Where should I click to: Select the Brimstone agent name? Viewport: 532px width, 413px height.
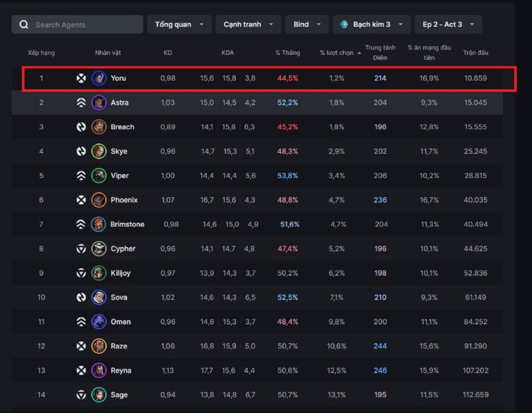127,224
